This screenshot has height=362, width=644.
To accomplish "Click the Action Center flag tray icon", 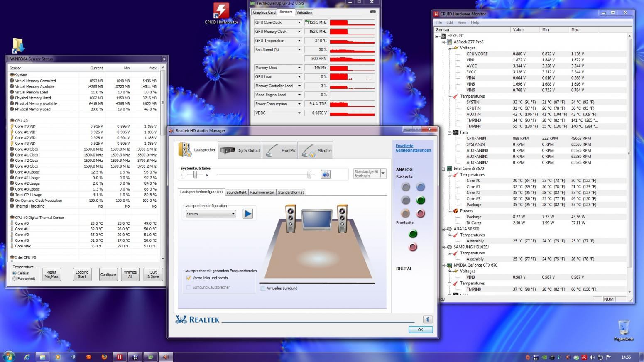I will [608, 357].
